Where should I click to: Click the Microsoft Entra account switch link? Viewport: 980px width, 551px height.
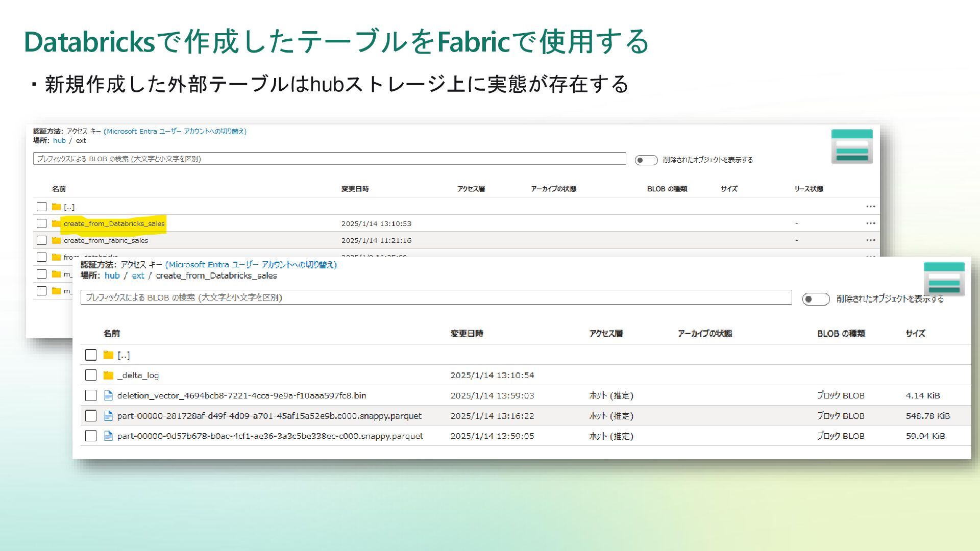[x=251, y=265]
